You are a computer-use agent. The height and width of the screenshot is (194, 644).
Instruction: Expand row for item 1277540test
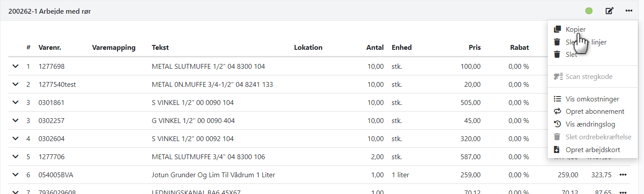pos(15,85)
